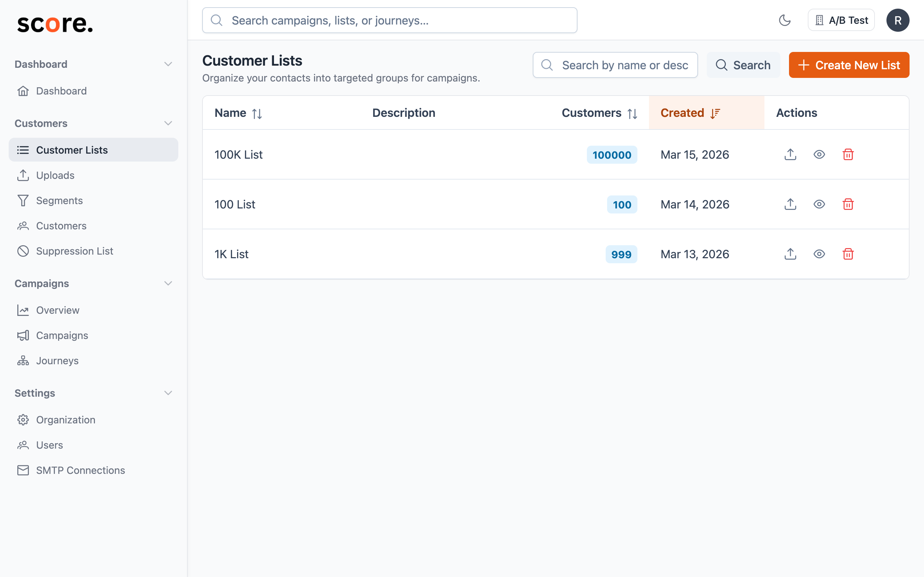
Task: Click the Overview chart icon under Campaigns
Action: tap(23, 310)
